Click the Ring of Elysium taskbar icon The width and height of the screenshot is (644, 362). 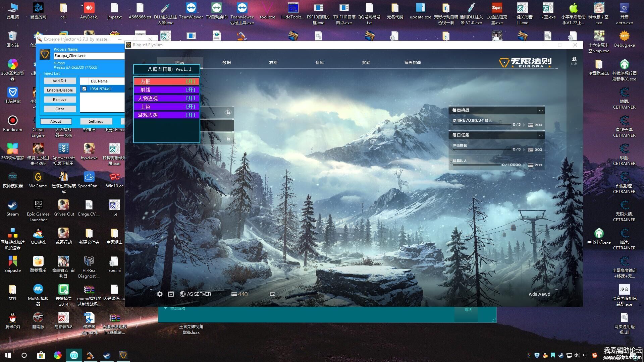click(123, 355)
